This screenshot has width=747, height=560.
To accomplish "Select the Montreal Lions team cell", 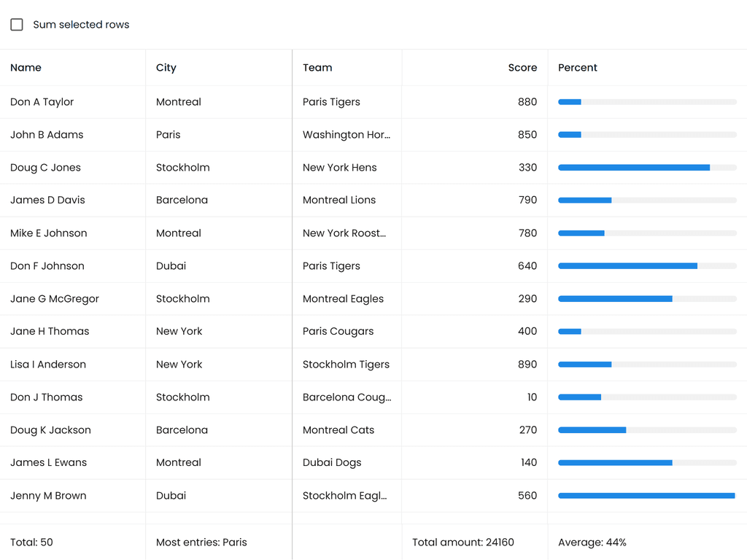I will pos(339,201).
